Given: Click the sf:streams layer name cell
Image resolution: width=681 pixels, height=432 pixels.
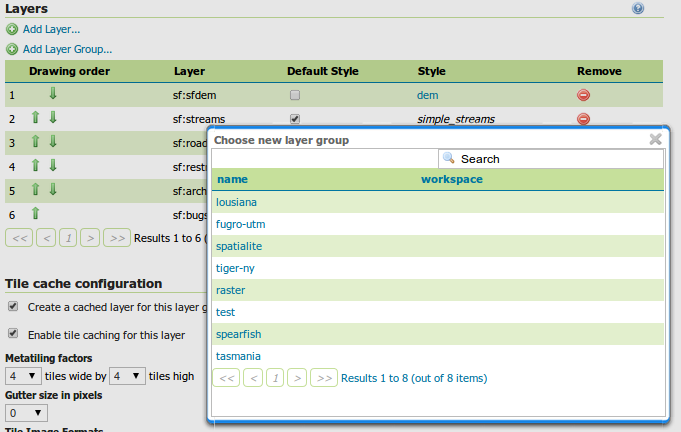Looking at the screenshot, I should 199,119.
